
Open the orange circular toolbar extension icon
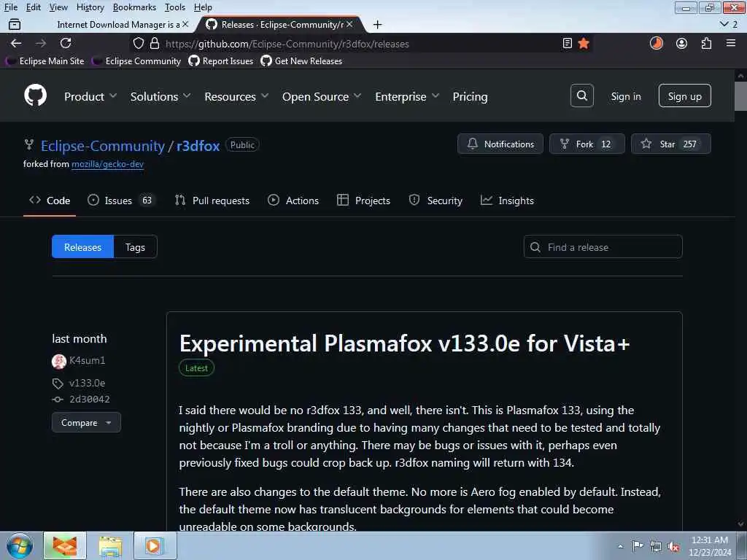coord(657,43)
